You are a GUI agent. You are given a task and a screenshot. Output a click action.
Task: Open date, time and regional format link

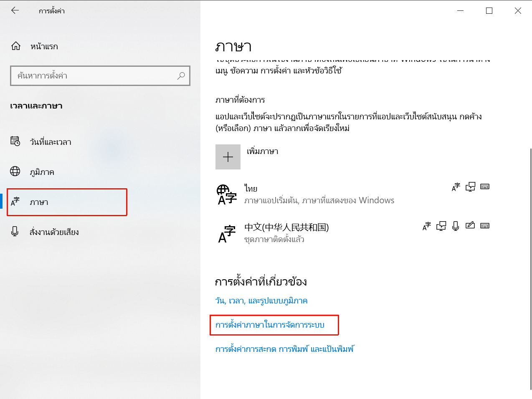(261, 301)
